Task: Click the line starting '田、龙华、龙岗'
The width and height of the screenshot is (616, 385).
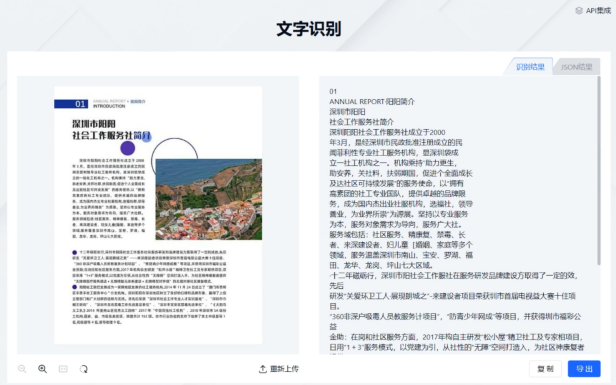Action: click(381, 265)
